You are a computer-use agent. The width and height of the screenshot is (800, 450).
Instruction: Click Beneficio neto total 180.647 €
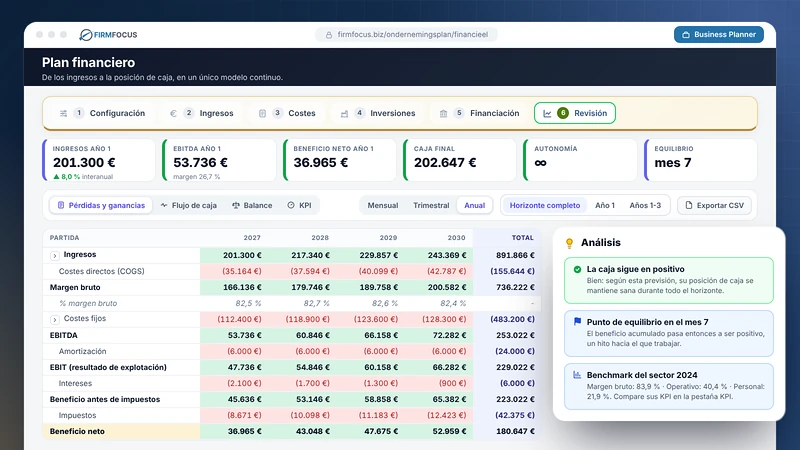[515, 431]
